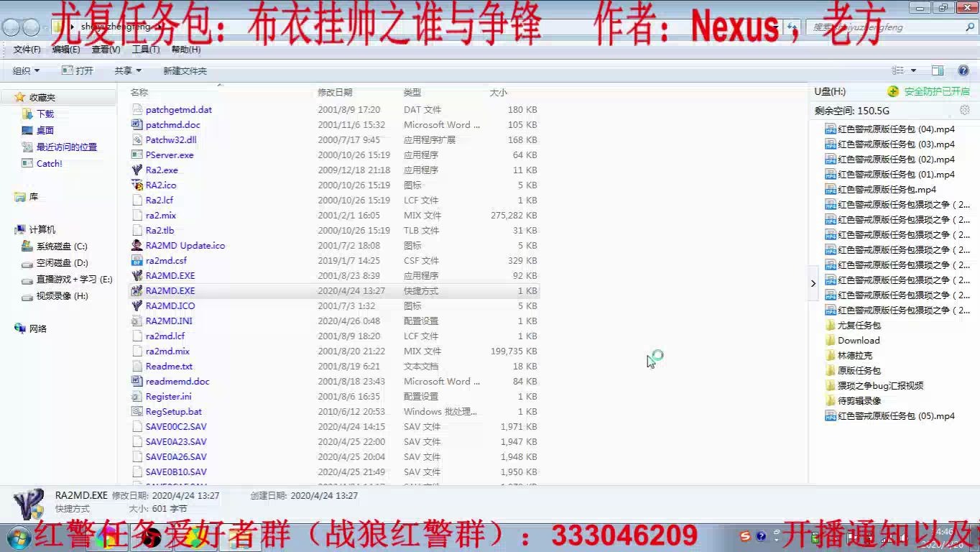Screen dimensions: 980x552
Task: Click the Ra2.exe game icon
Action: point(137,170)
